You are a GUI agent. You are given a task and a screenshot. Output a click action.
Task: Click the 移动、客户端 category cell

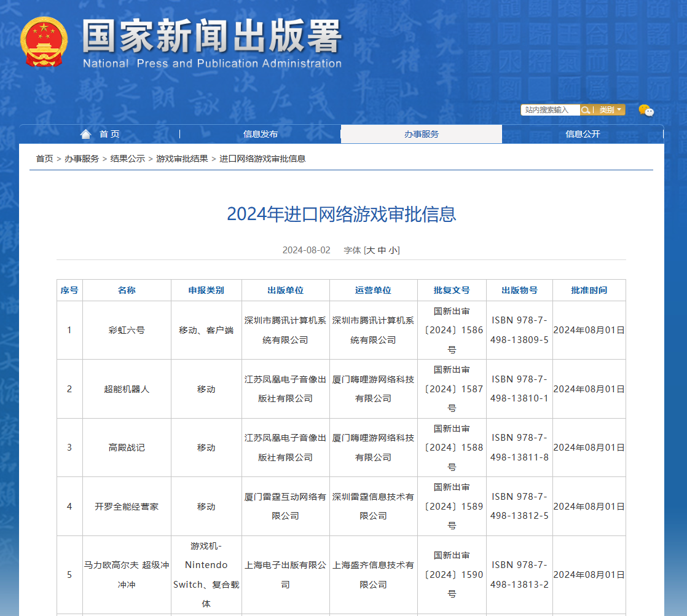(206, 331)
